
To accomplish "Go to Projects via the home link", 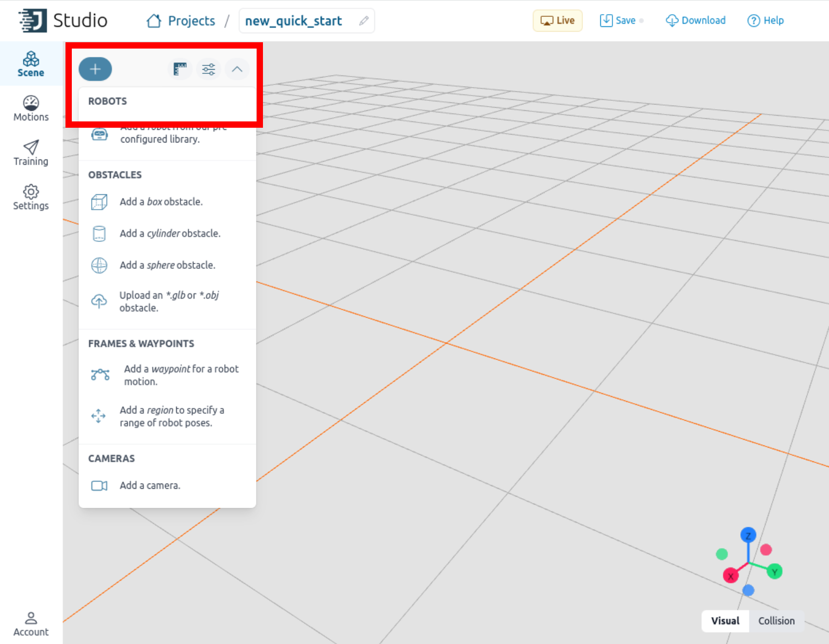I will pos(181,21).
